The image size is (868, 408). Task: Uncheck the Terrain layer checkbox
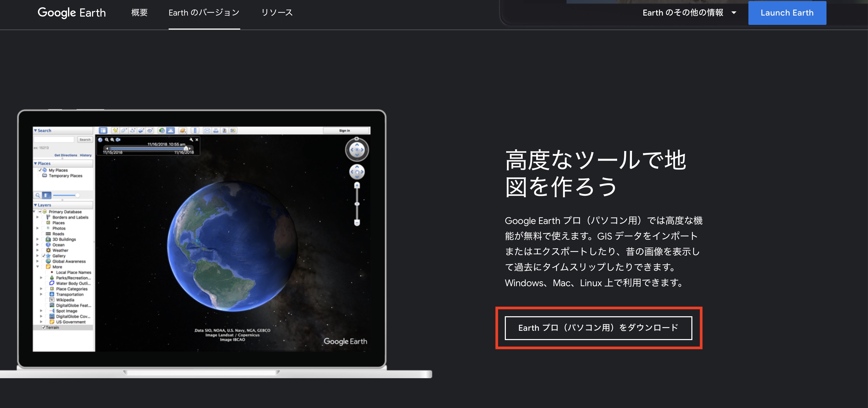click(44, 328)
